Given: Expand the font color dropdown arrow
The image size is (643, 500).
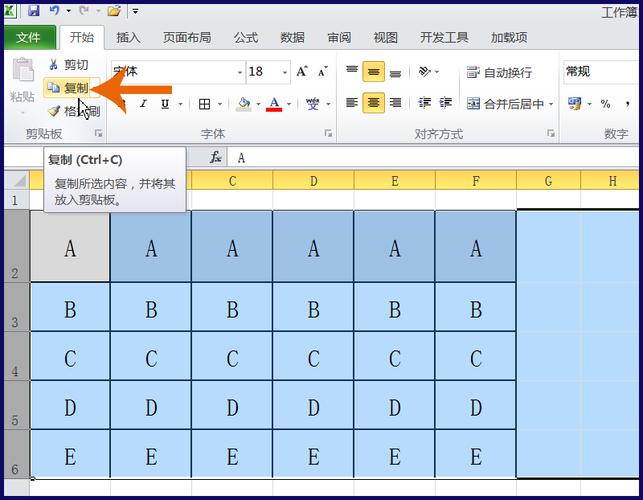Looking at the screenshot, I should pos(289,104).
